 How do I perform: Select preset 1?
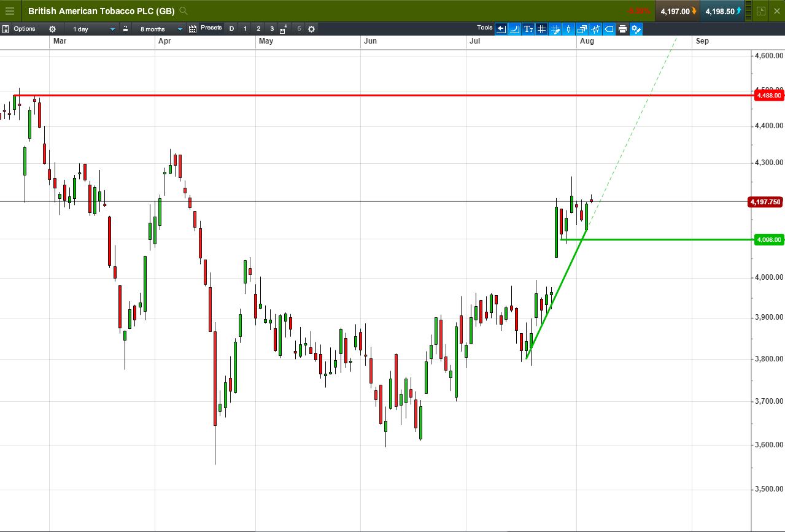(245, 29)
